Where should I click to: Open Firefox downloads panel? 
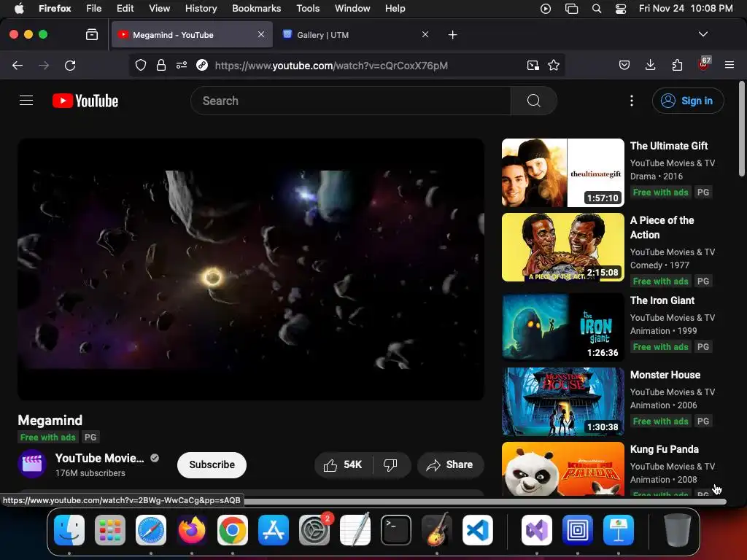point(650,65)
